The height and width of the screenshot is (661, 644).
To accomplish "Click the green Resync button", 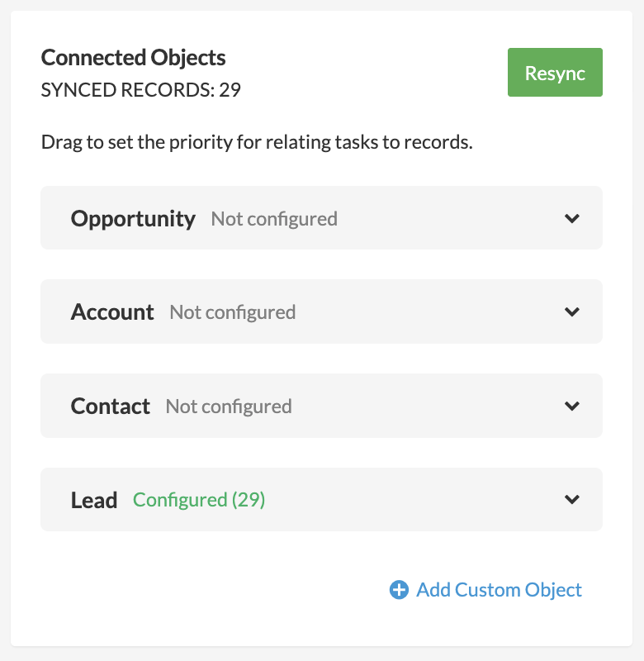I will point(555,73).
